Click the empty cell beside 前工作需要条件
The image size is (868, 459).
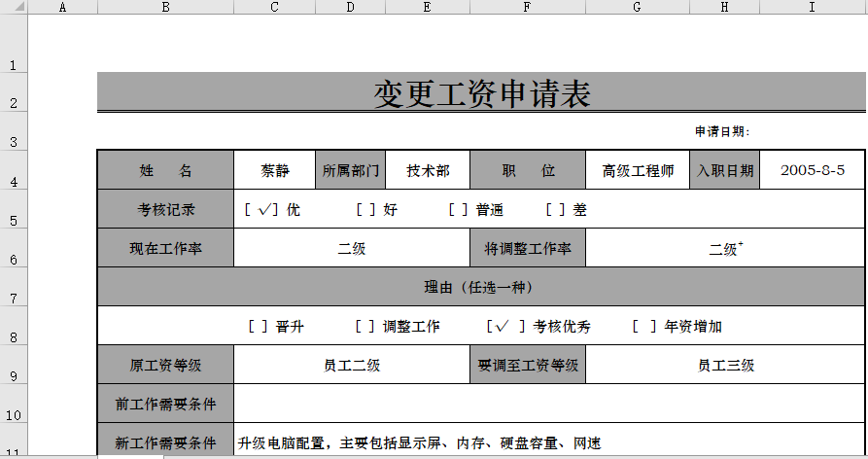click(549, 405)
